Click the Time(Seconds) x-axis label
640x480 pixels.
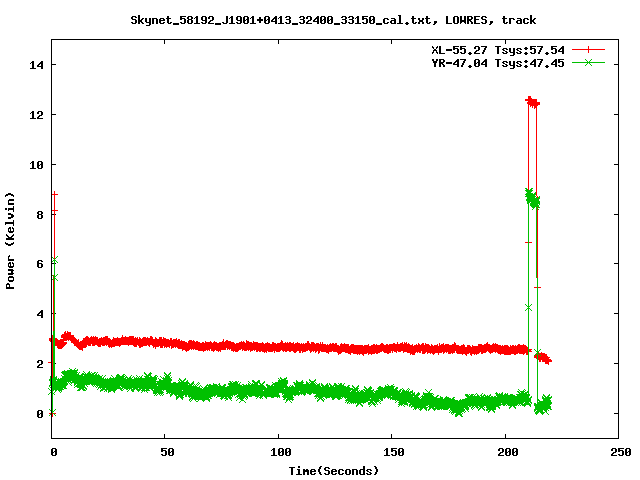coord(333,471)
